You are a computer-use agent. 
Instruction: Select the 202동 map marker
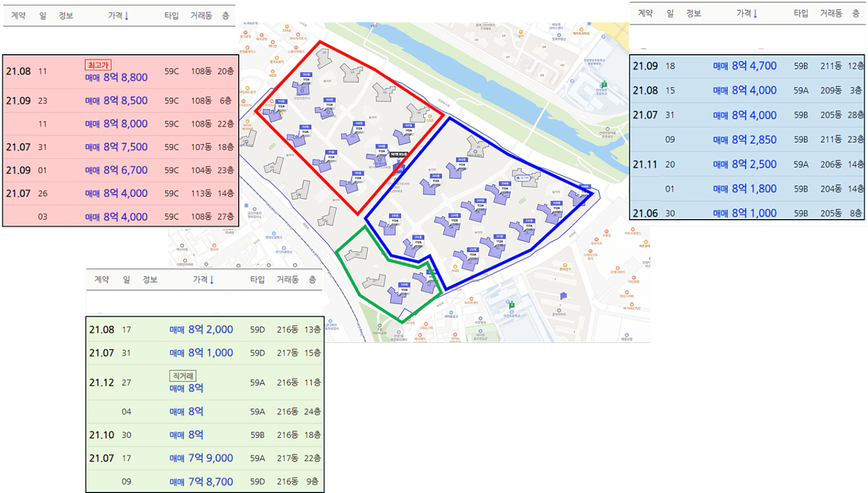[461, 162]
